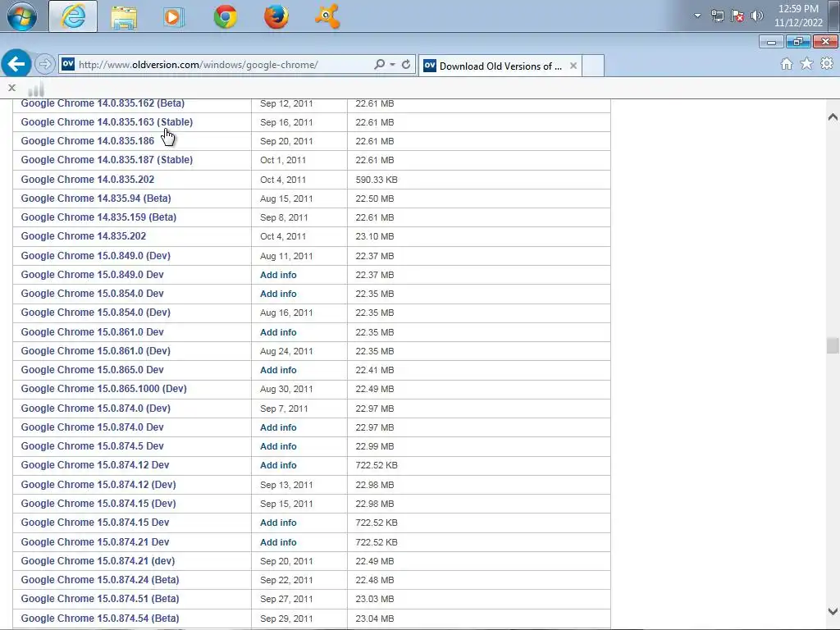Viewport: 840px width, 630px height.
Task: Click the scrollbar up arrow
Action: [x=833, y=116]
